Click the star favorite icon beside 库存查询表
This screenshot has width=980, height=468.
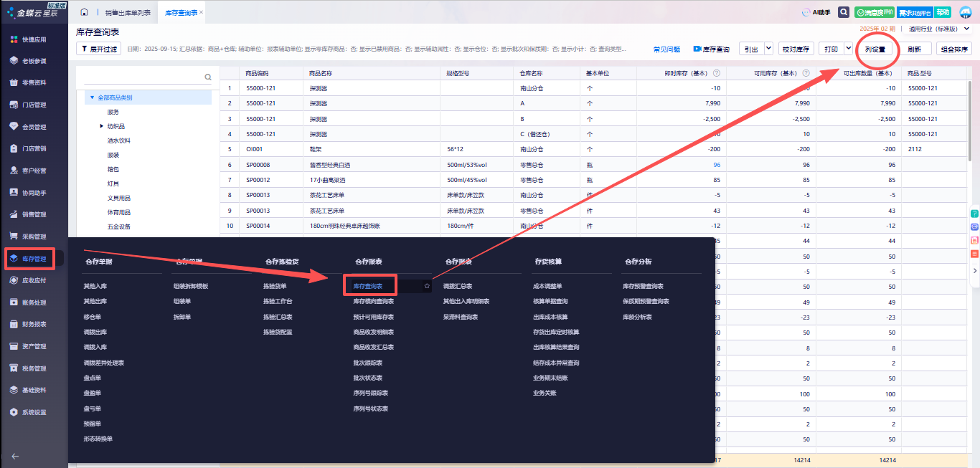tap(427, 286)
